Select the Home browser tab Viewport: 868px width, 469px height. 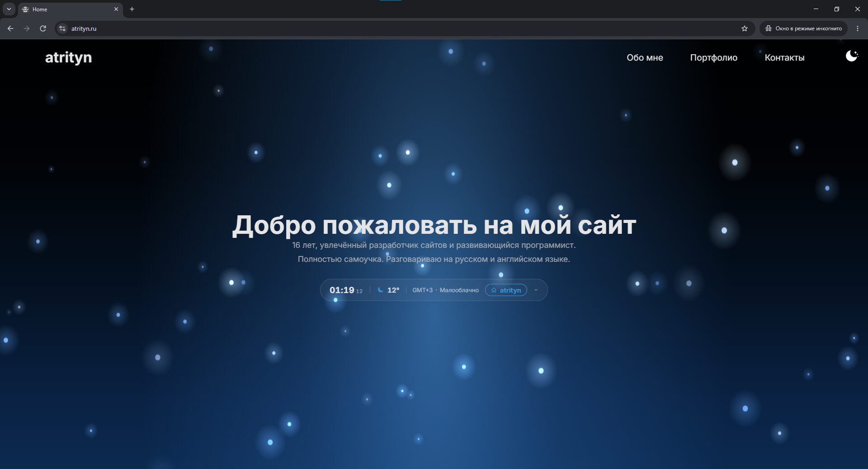tap(71, 9)
